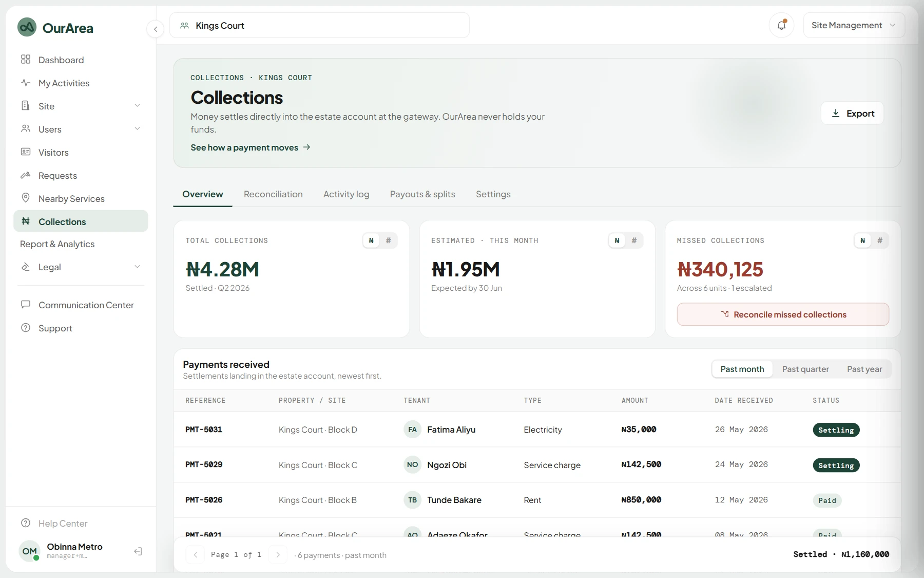Collapse the sidebar with the chevron button
Screen dimensions: 924x578
[156, 29]
